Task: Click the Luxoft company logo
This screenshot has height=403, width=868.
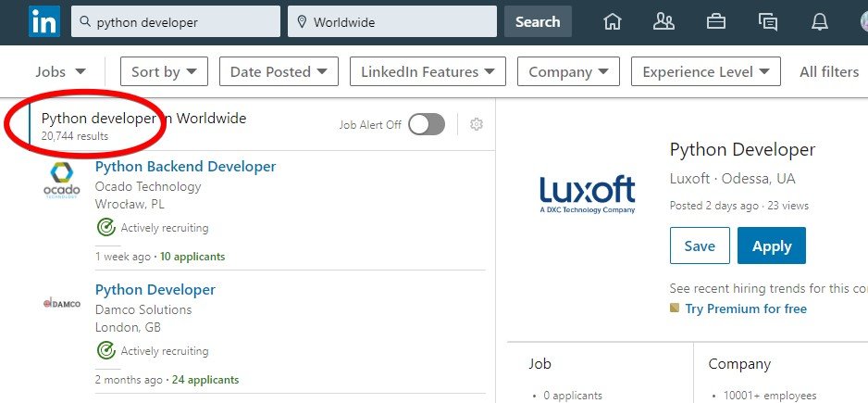Action: point(588,195)
